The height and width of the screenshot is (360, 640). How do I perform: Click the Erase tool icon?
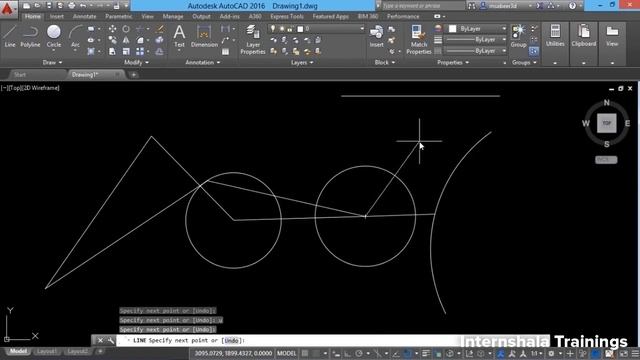click(x=160, y=29)
